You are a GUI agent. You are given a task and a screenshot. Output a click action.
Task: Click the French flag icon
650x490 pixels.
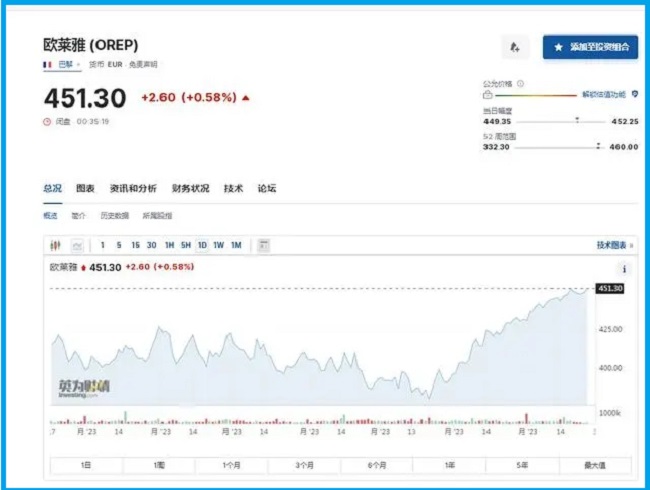click(x=47, y=65)
